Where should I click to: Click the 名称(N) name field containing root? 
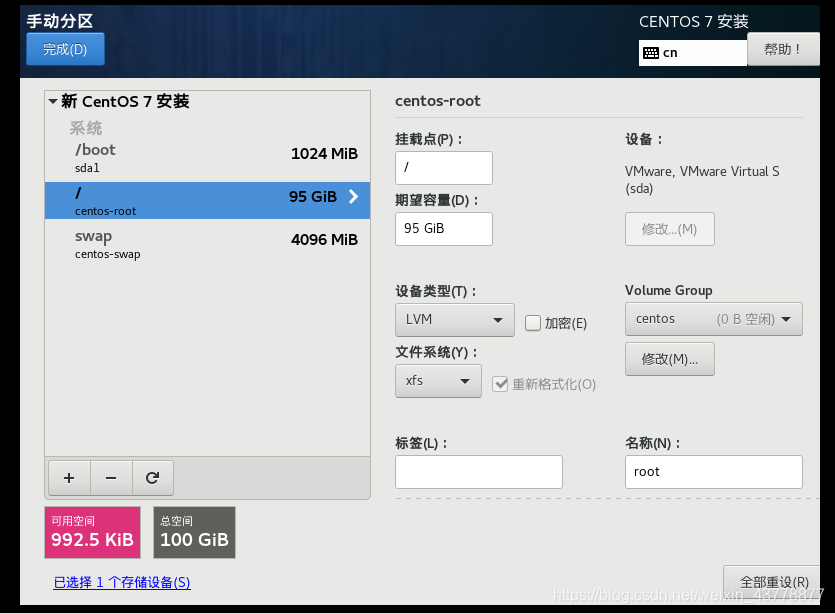coord(714,472)
